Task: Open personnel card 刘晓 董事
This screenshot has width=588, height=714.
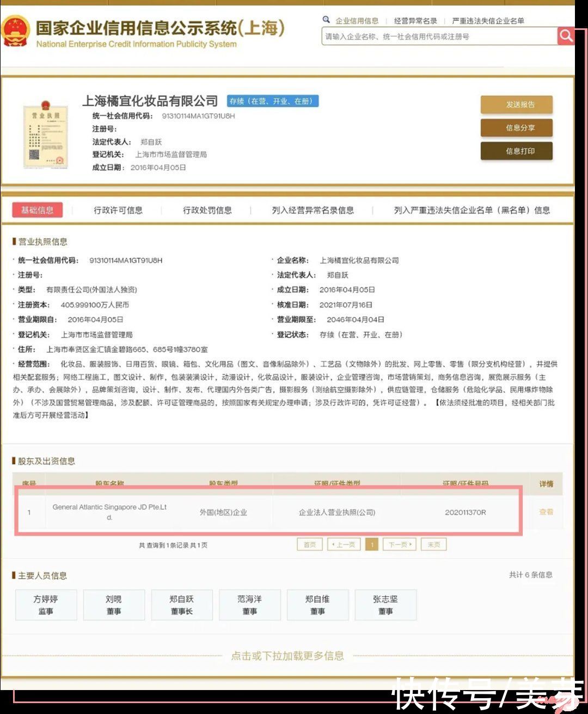Action: coord(114,605)
